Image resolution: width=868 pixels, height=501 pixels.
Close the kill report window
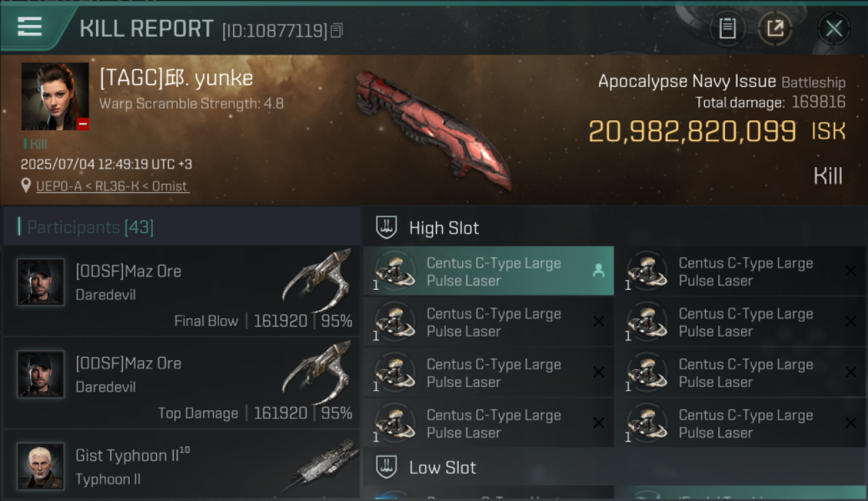[833, 28]
